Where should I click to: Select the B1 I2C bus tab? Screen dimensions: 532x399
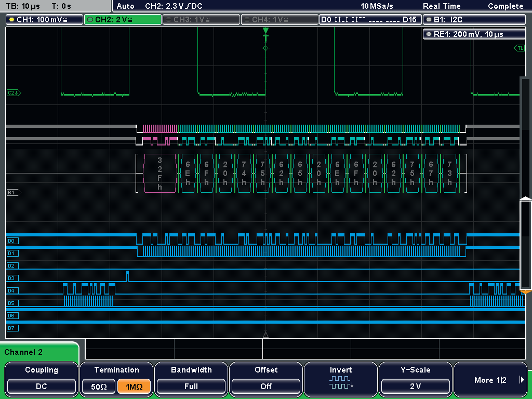(x=474, y=20)
